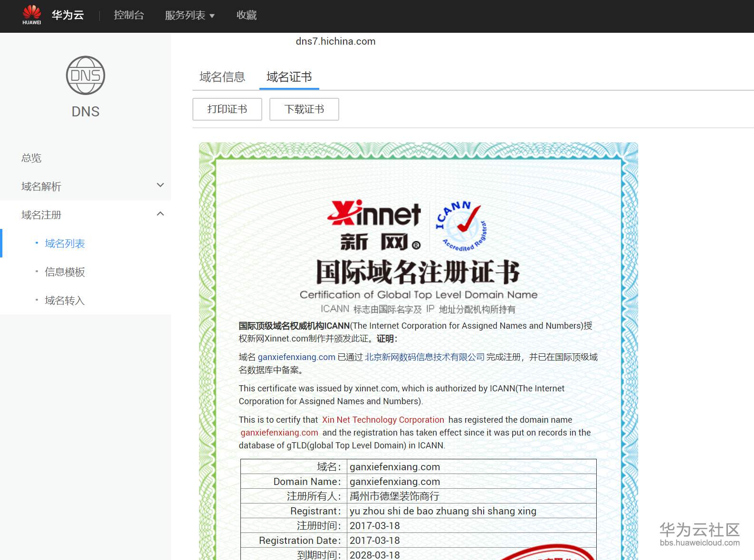Switch to the 域名证书 tab
754x560 pixels.
pyautogui.click(x=289, y=77)
